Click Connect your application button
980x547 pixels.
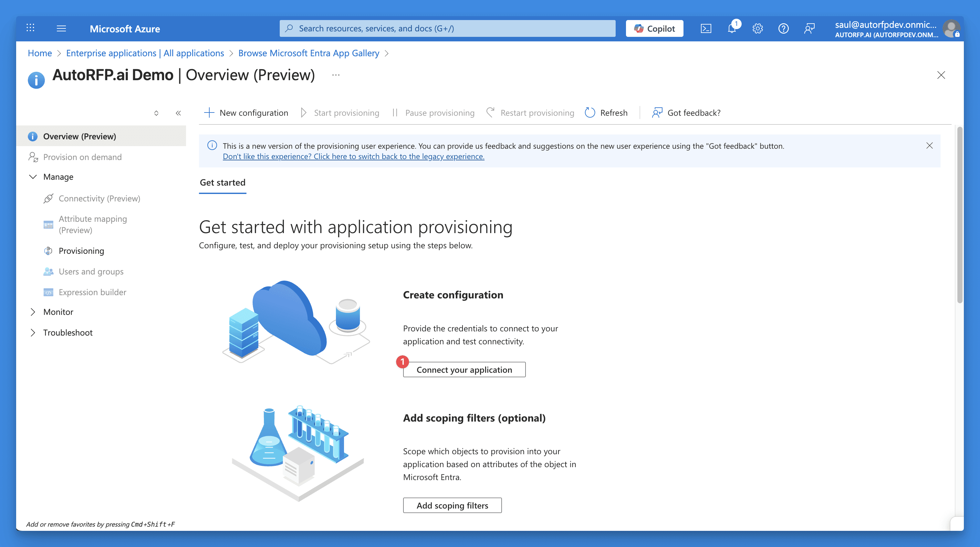pyautogui.click(x=464, y=370)
